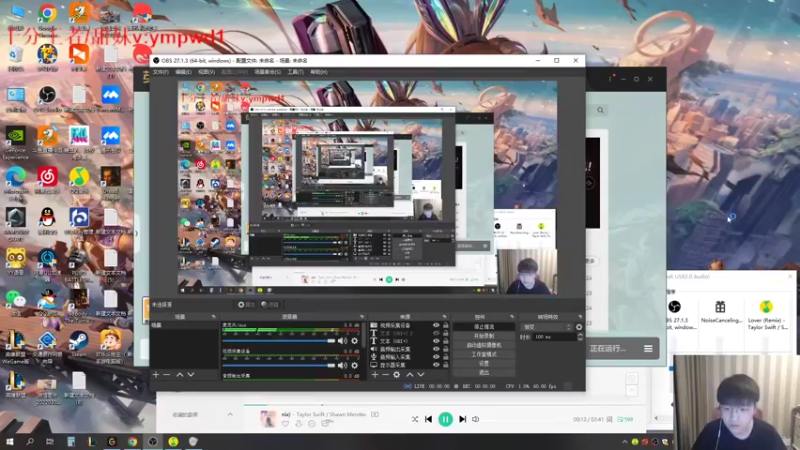Open audio settings gear for the microphone mixer track
Image resolution: width=800 pixels, height=450 pixels.
355,341
